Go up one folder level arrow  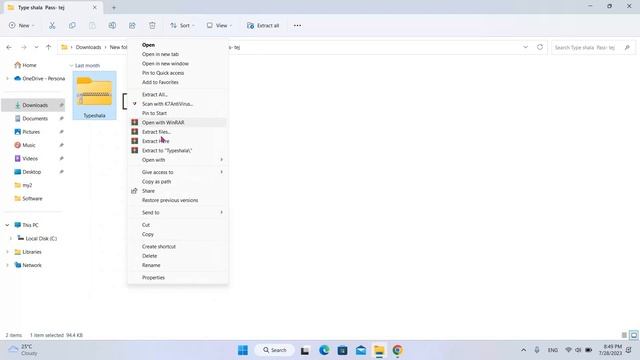tap(49, 47)
